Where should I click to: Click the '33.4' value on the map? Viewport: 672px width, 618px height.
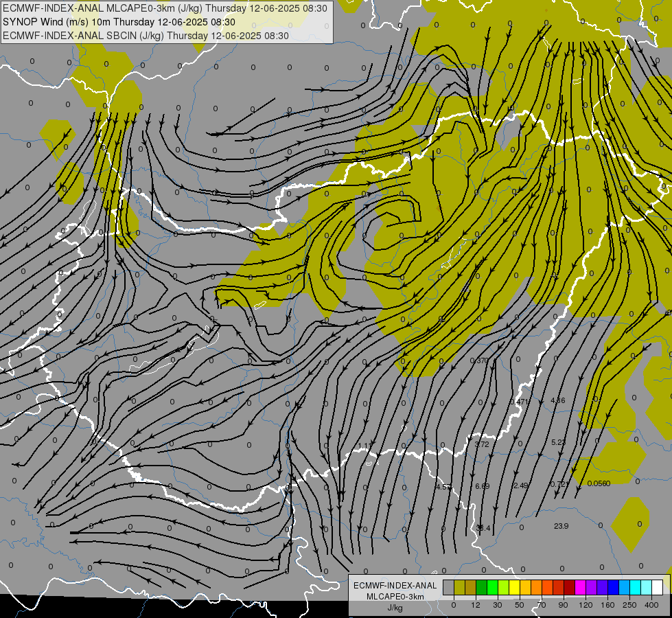click(483, 528)
